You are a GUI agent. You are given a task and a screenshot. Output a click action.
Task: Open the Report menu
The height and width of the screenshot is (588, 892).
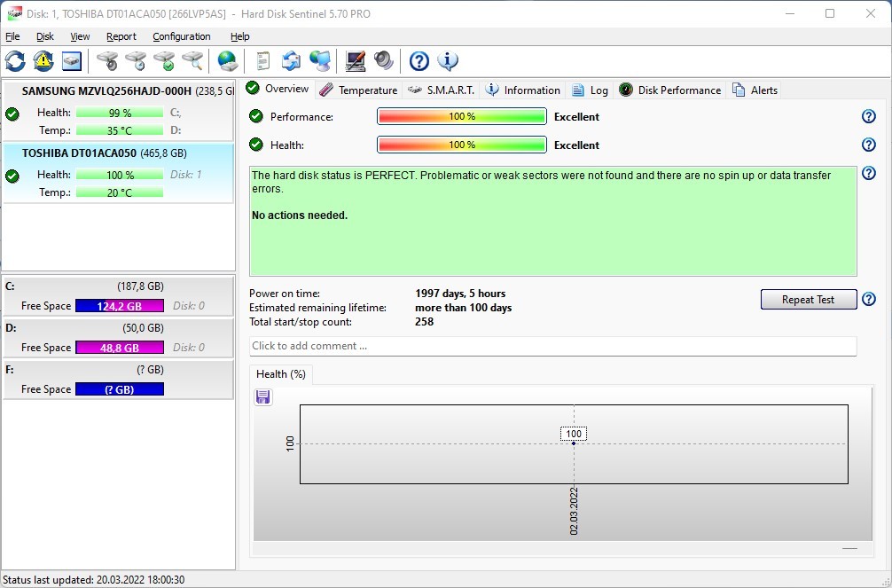pos(121,36)
